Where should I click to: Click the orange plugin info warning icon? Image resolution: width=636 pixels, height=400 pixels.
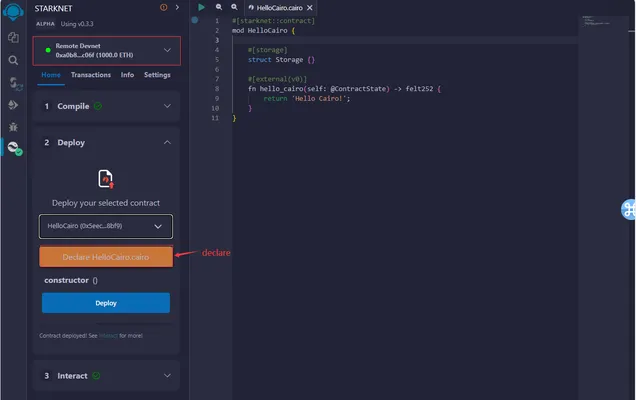[x=163, y=7]
